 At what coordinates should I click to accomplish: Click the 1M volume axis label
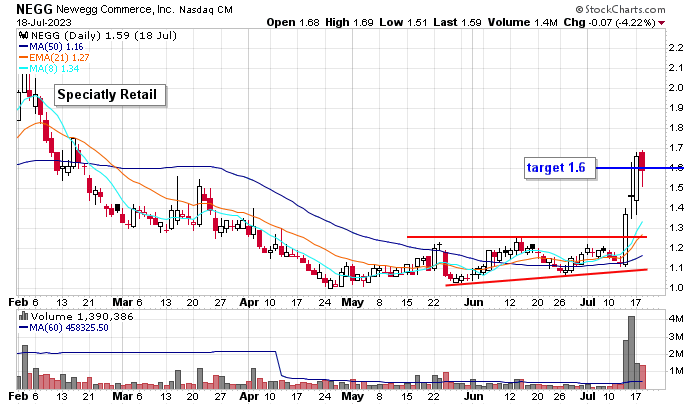point(676,371)
